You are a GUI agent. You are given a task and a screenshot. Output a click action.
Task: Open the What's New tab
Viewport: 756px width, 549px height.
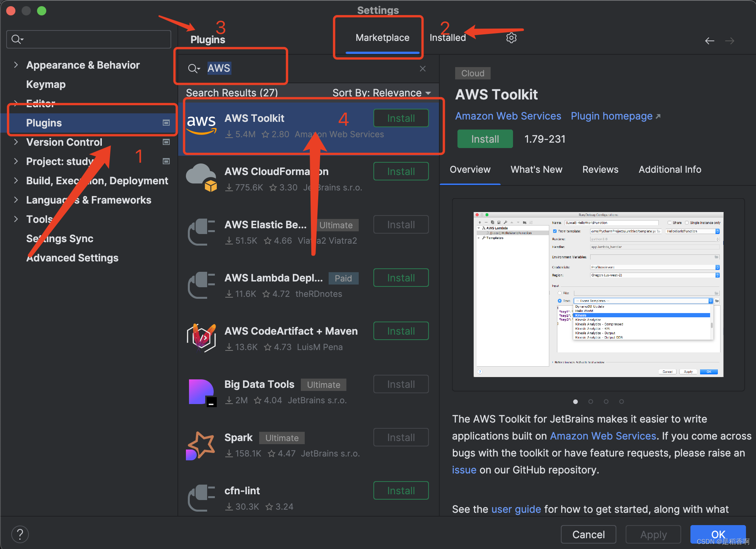click(x=536, y=170)
